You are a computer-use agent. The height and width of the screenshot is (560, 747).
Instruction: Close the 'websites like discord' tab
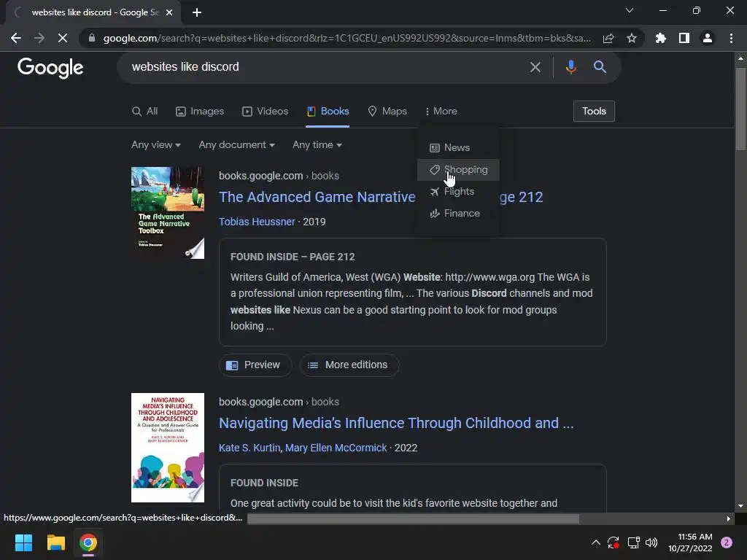click(169, 12)
